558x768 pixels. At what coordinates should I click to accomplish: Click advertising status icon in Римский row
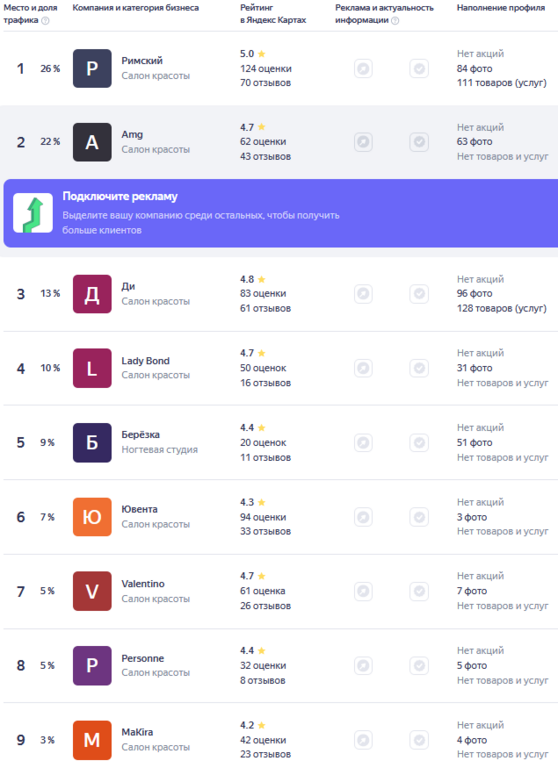363,69
